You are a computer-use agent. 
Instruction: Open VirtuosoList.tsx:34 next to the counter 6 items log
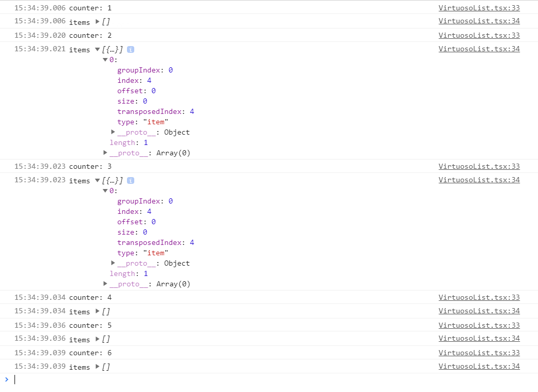click(479, 366)
